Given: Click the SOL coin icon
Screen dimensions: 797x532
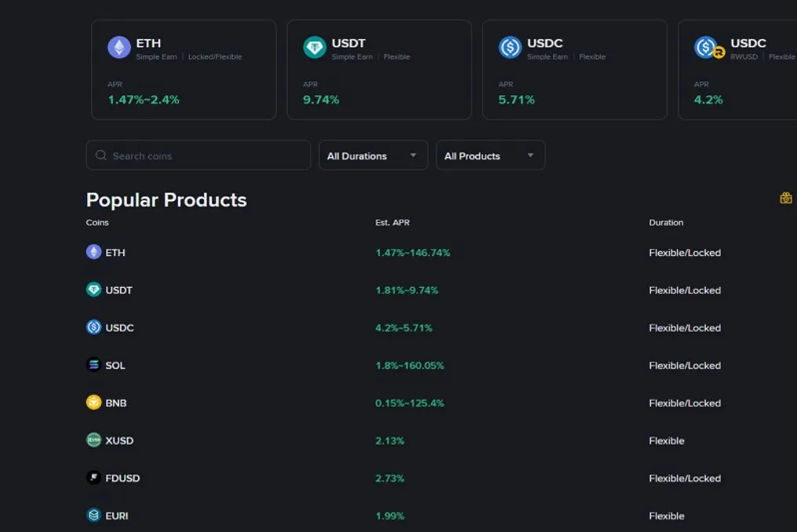Looking at the screenshot, I should pos(93,365).
